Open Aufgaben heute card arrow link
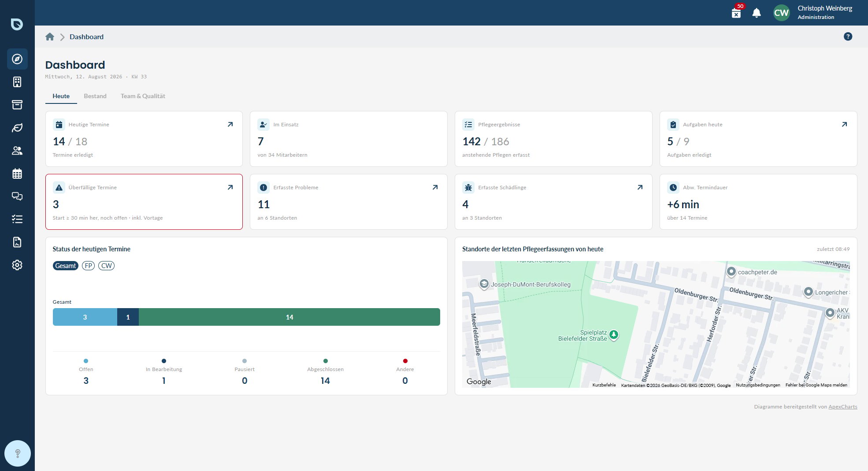 point(844,125)
